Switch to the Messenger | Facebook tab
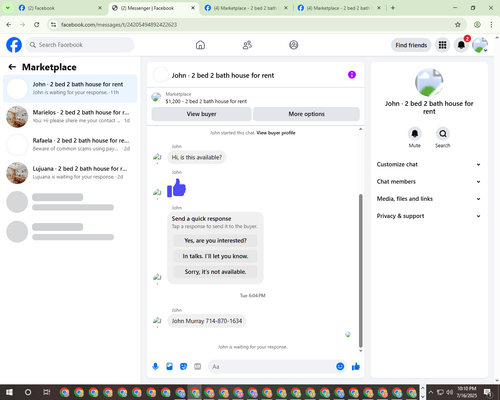This screenshot has width=500, height=400. pyautogui.click(x=153, y=8)
